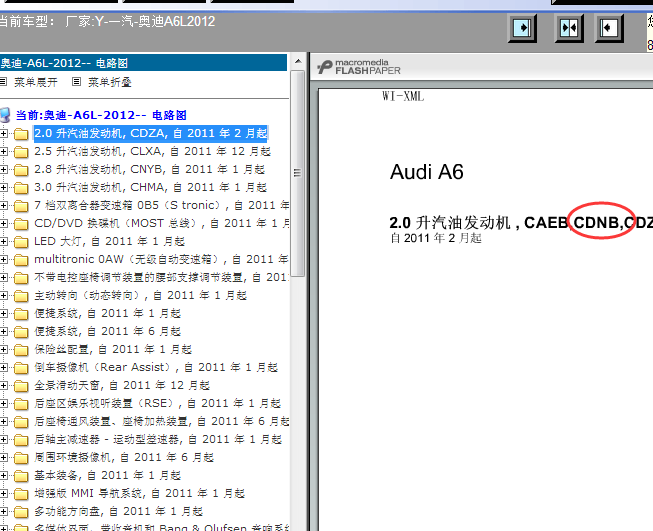Expand the CD/DVD 换碟机 node
This screenshot has width=653, height=531.
4,224
